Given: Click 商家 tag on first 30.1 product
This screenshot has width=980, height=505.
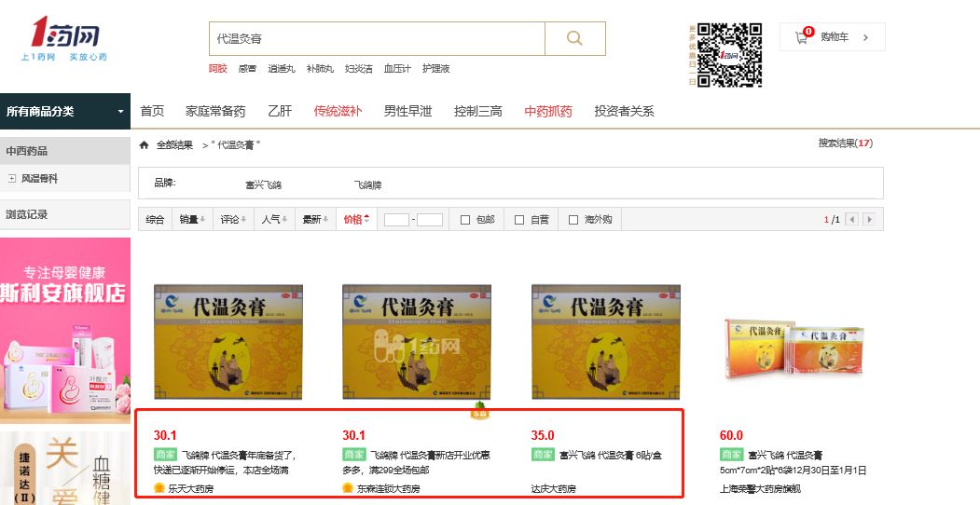Looking at the screenshot, I should [x=166, y=455].
